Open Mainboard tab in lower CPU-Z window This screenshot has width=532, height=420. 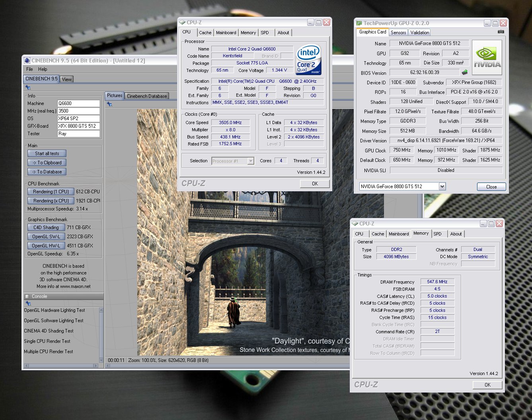point(399,234)
